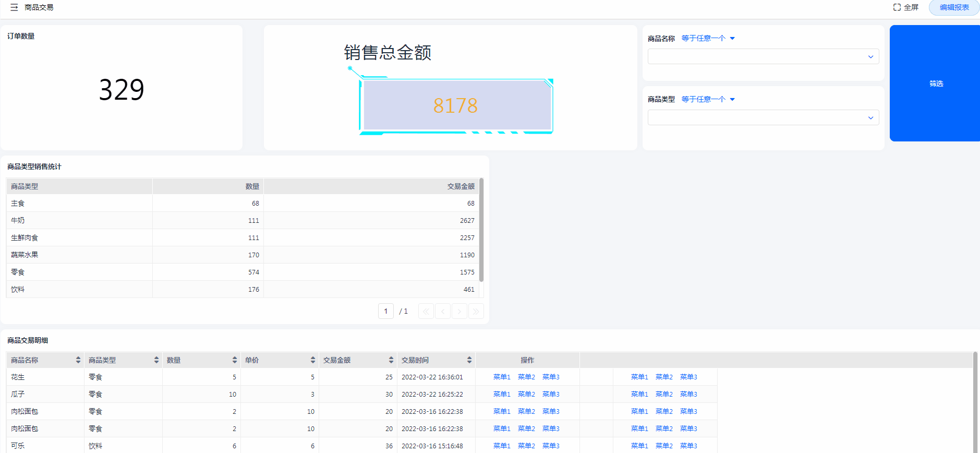Open first 菜单2 link in 瓜子 row
The height and width of the screenshot is (453, 980).
coord(526,394)
